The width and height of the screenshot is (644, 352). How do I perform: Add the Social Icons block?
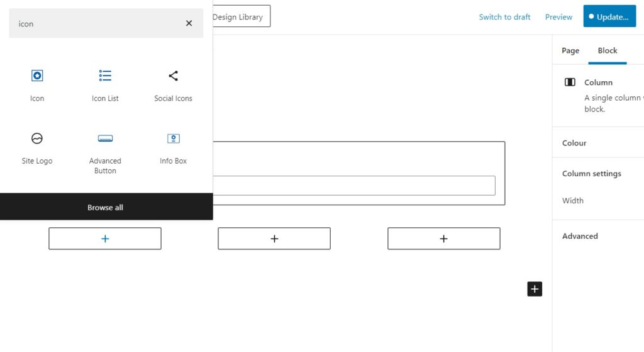click(x=173, y=84)
